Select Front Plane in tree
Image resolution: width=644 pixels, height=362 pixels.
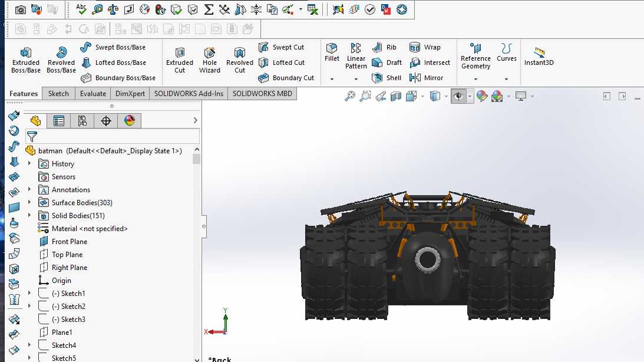coord(63,242)
